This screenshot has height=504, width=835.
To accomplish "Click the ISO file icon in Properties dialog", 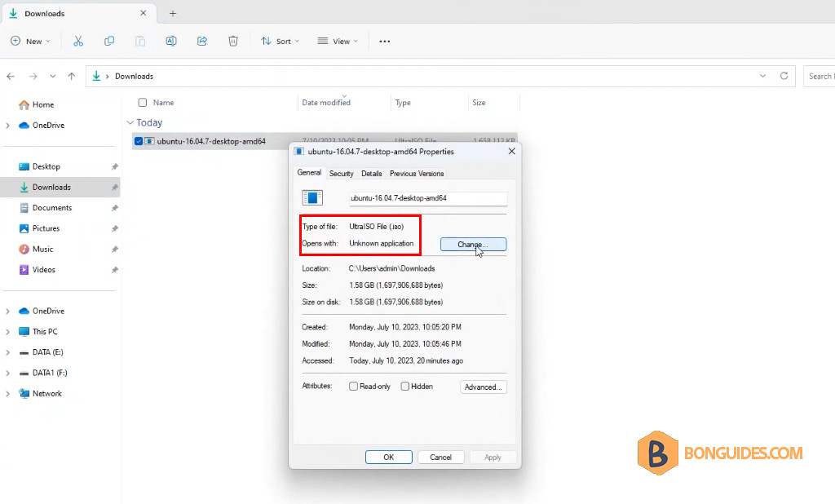I will click(x=312, y=197).
